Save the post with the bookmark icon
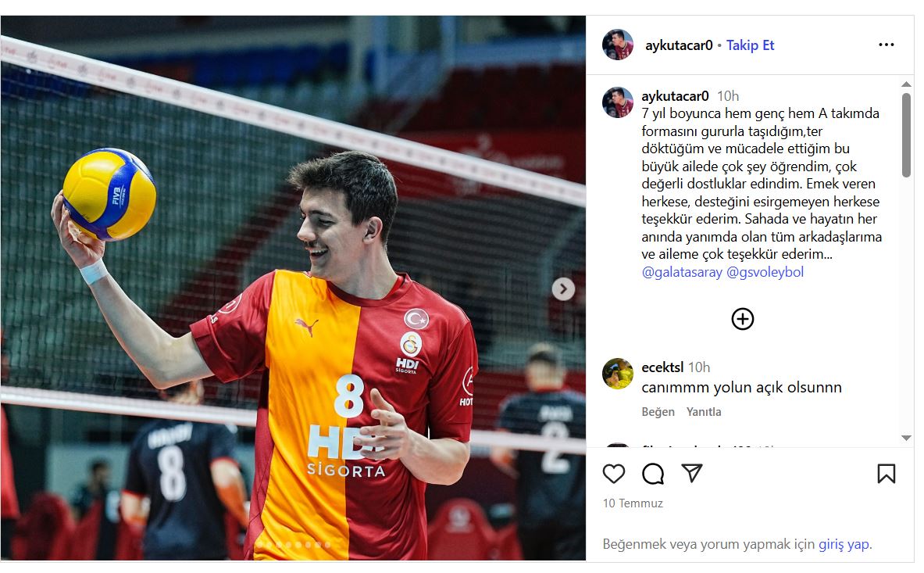 click(x=887, y=474)
